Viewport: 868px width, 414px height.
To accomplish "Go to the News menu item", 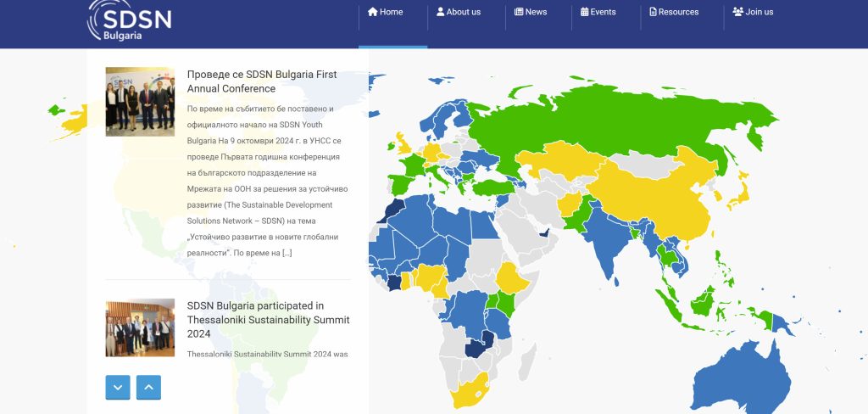I will (531, 12).
